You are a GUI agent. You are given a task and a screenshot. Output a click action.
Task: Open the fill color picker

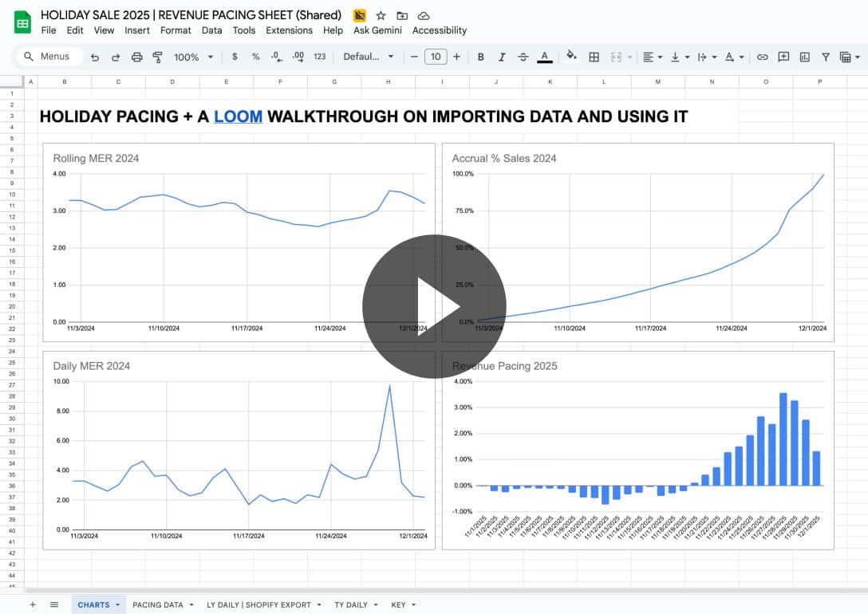click(x=571, y=57)
